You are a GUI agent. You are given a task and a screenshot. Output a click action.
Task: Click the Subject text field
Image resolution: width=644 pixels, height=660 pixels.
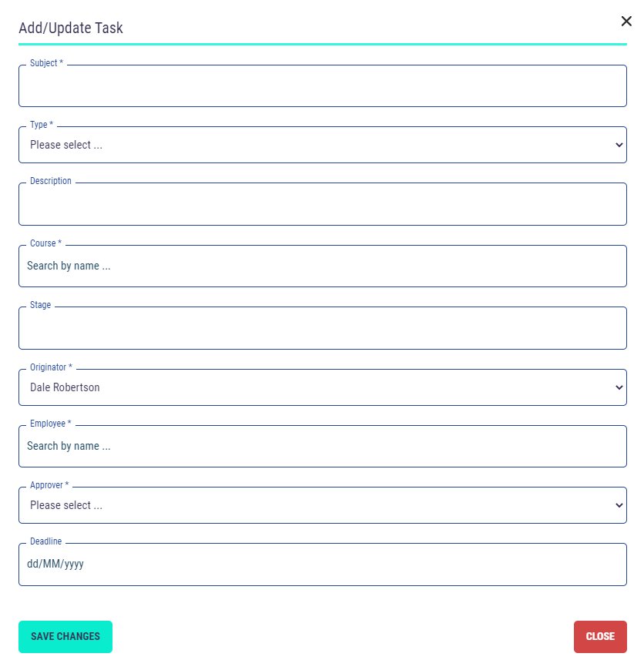pyautogui.click(x=322, y=88)
